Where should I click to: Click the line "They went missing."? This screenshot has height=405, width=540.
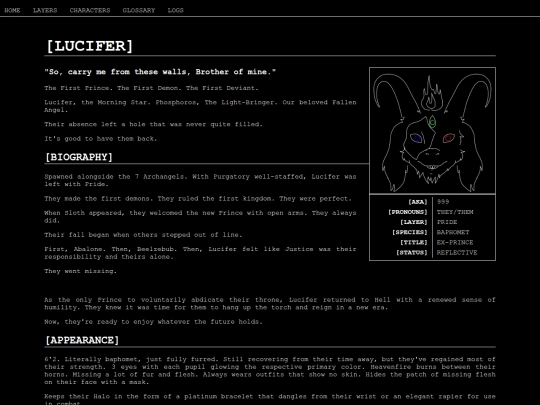[81, 271]
